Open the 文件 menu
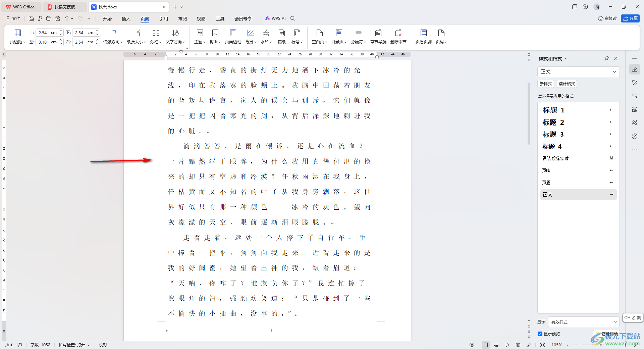 pos(13,18)
